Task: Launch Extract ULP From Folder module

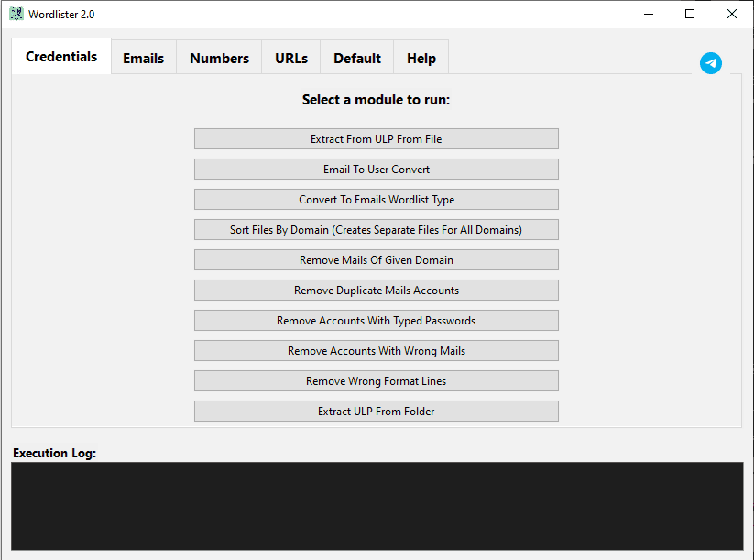Action: 376,411
